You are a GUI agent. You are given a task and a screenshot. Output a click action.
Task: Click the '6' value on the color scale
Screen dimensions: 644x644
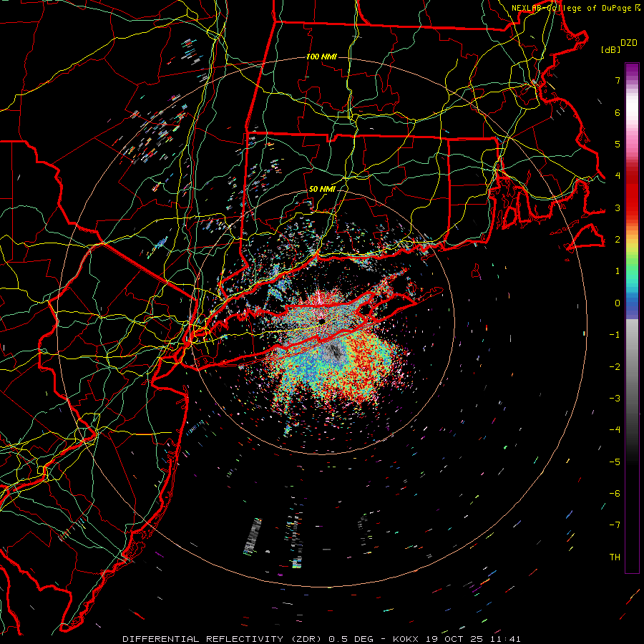pyautogui.click(x=618, y=112)
